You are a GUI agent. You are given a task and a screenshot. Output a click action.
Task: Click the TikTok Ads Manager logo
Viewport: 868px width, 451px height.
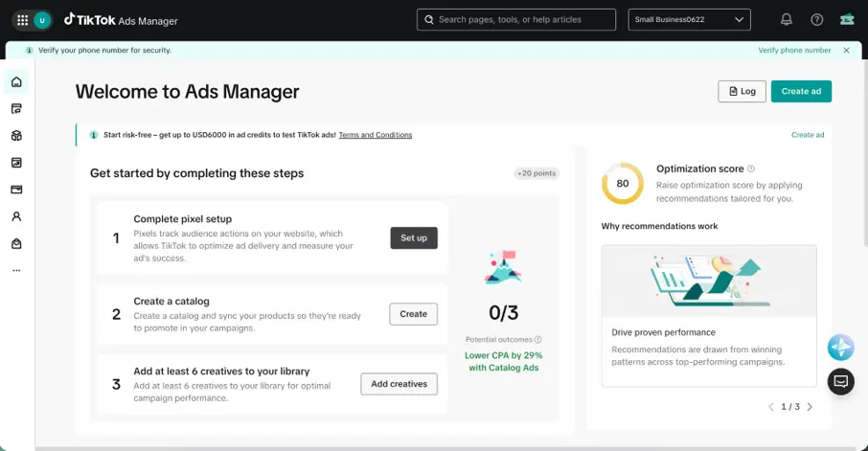pyautogui.click(x=121, y=20)
